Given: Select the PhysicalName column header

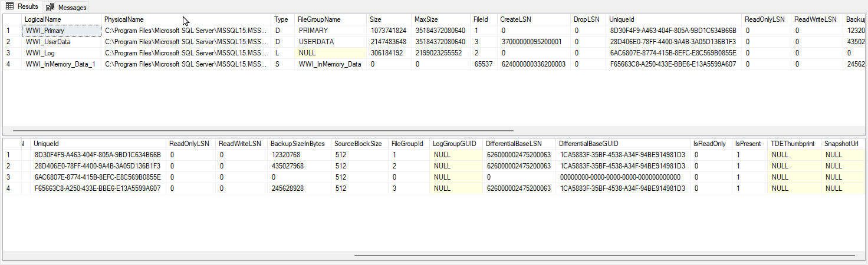Looking at the screenshot, I should click(124, 19).
